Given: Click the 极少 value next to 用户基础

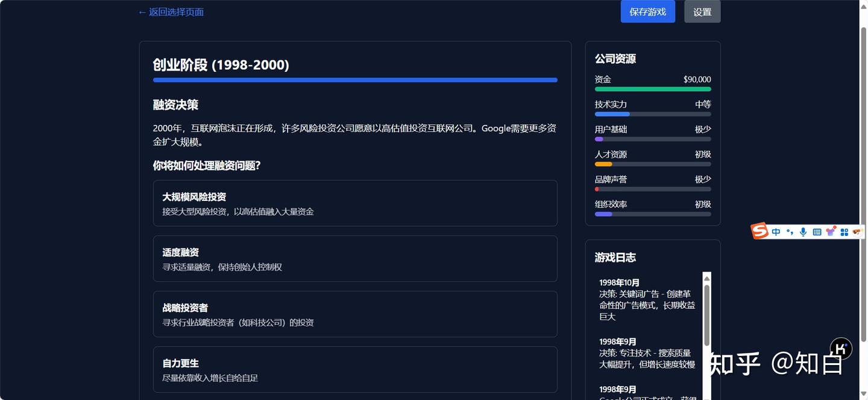Looking at the screenshot, I should pyautogui.click(x=703, y=130).
